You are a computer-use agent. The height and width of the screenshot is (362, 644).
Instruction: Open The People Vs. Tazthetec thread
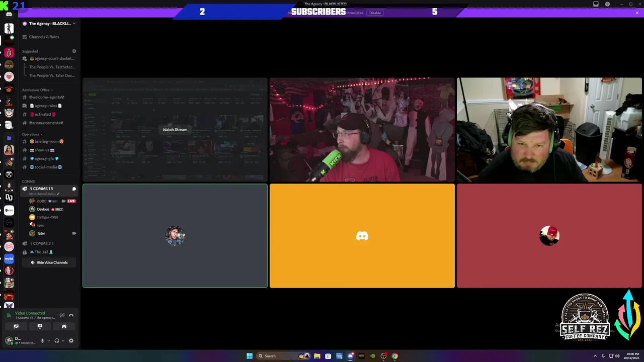click(x=52, y=67)
